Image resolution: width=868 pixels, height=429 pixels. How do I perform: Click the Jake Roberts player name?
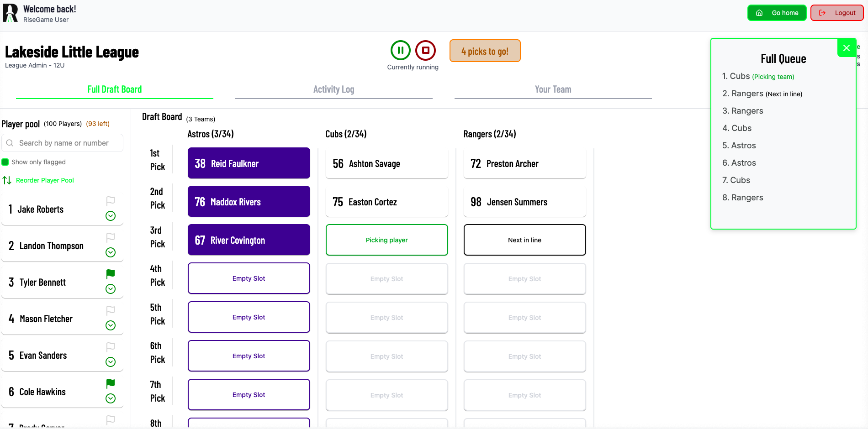point(41,209)
